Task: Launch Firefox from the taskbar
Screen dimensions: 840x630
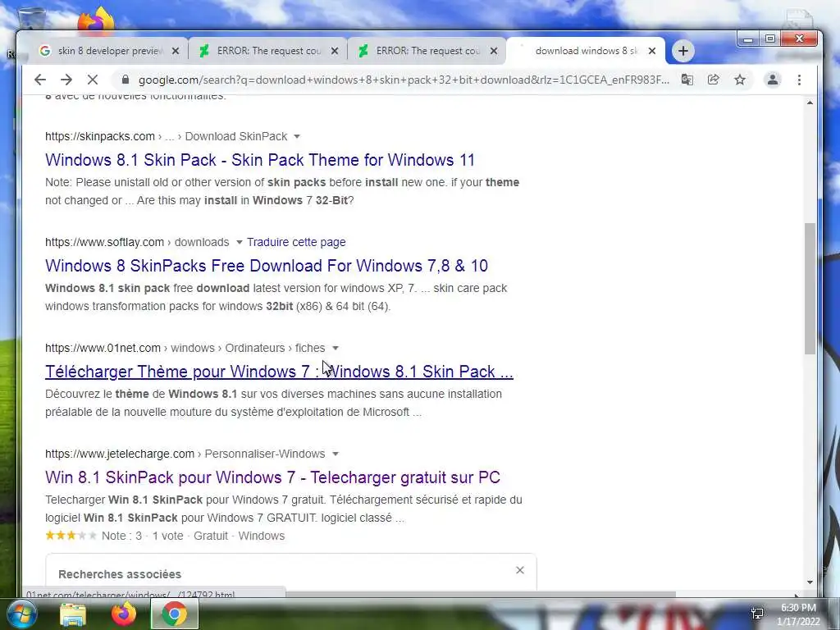Action: pyautogui.click(x=124, y=614)
